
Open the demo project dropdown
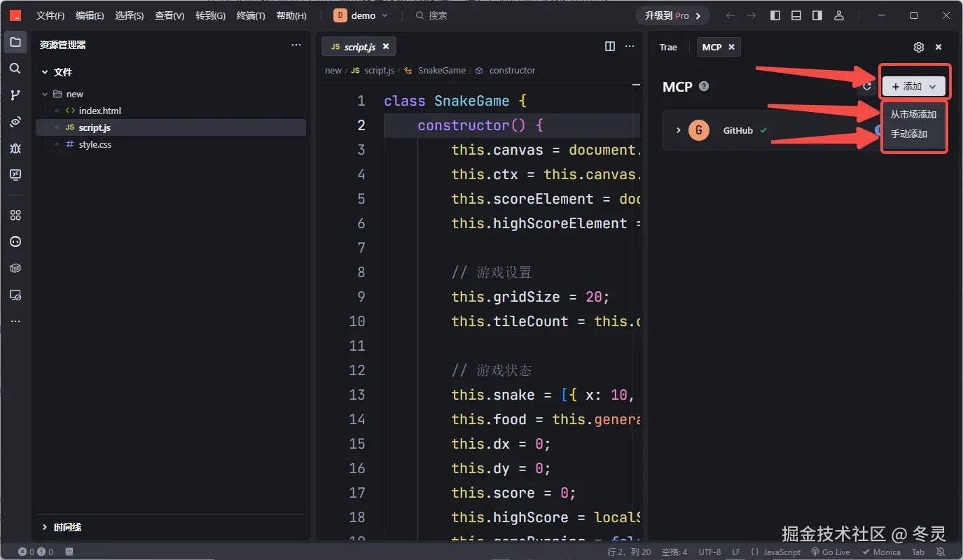pos(361,15)
